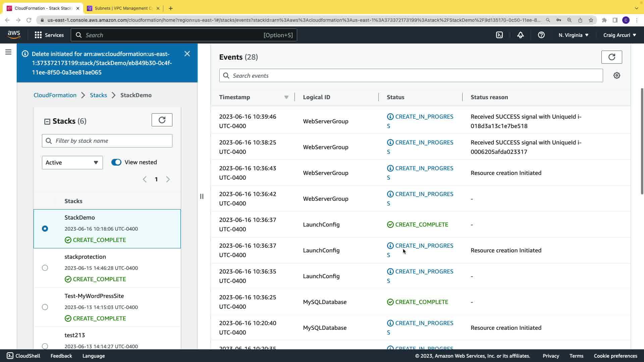Select the stackprotection stack radio button
The height and width of the screenshot is (362, 644).
coord(45,268)
